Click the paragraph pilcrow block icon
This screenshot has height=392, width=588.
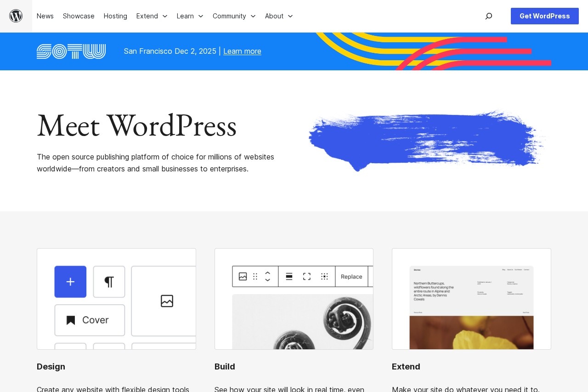(x=109, y=282)
